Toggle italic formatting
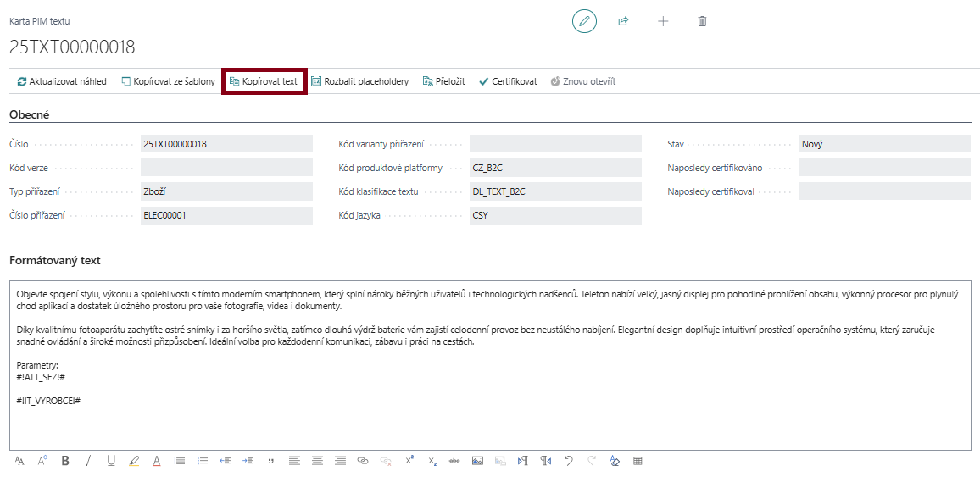The height and width of the screenshot is (499, 980). pos(88,461)
